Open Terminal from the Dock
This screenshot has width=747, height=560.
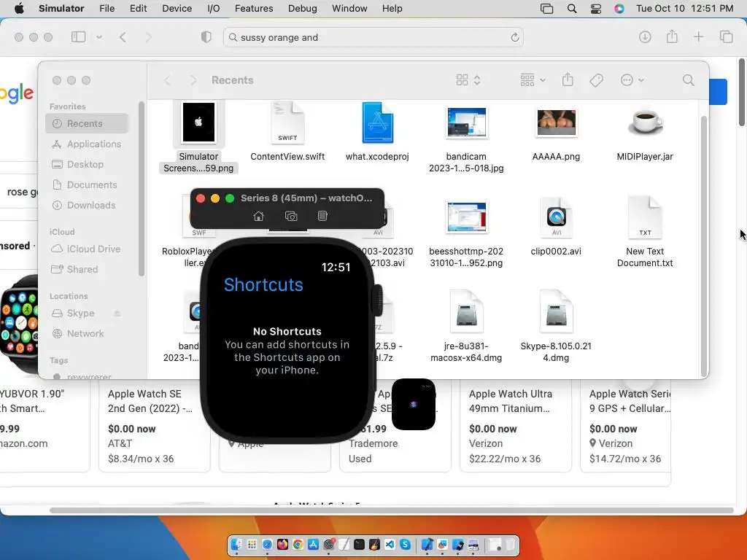359,544
